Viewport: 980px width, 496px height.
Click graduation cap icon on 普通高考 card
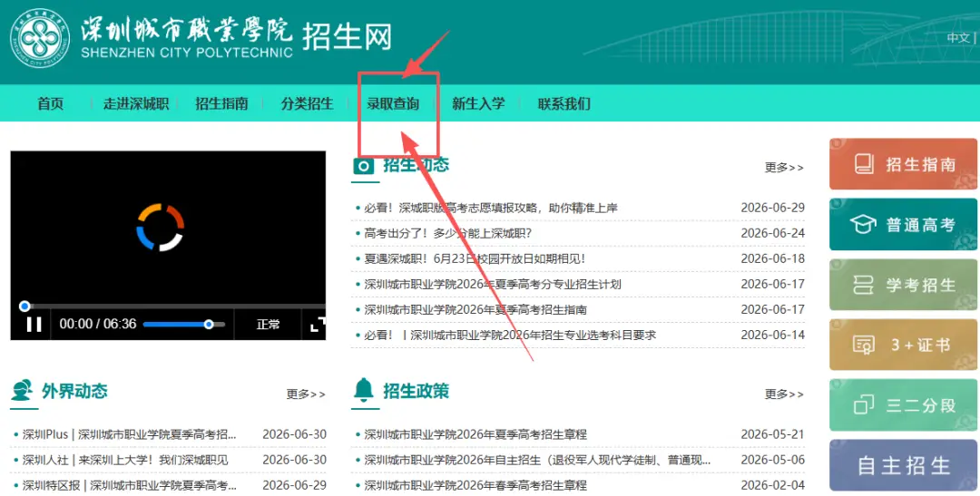point(864,224)
